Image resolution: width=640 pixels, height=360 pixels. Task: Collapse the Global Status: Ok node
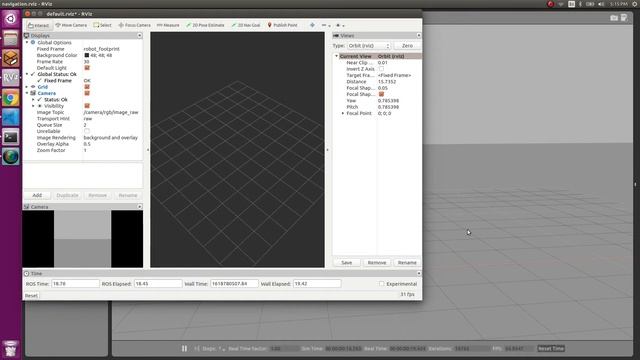point(27,74)
